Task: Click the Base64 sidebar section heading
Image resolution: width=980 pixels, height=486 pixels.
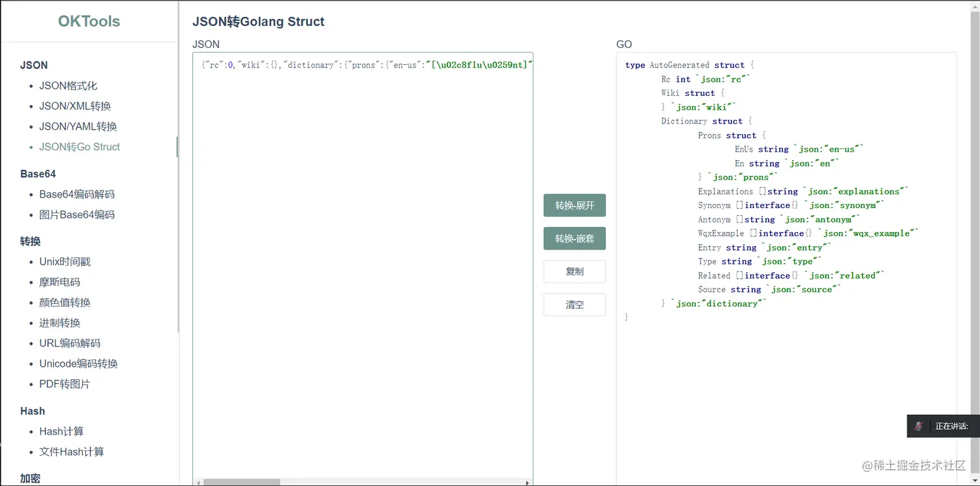Action: click(x=38, y=174)
